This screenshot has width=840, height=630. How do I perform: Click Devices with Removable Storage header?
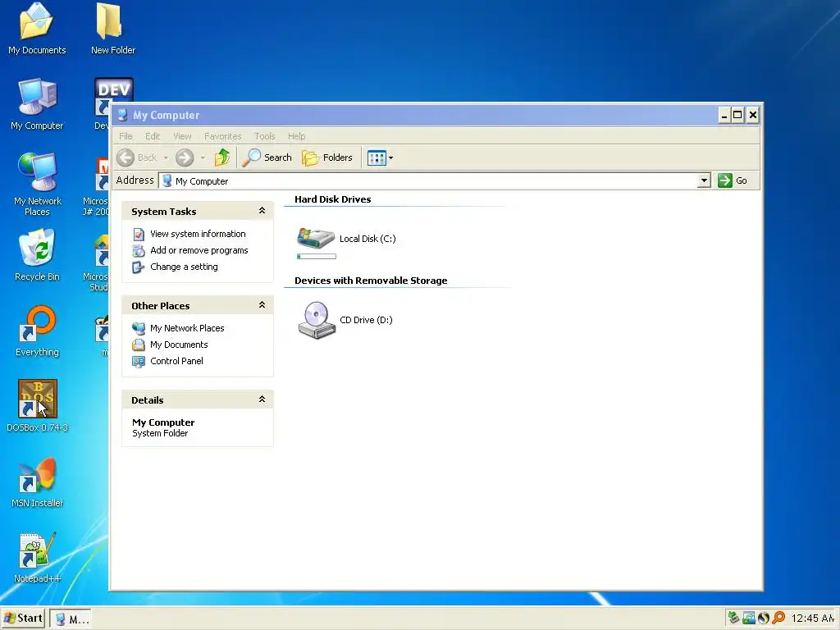pyautogui.click(x=371, y=281)
